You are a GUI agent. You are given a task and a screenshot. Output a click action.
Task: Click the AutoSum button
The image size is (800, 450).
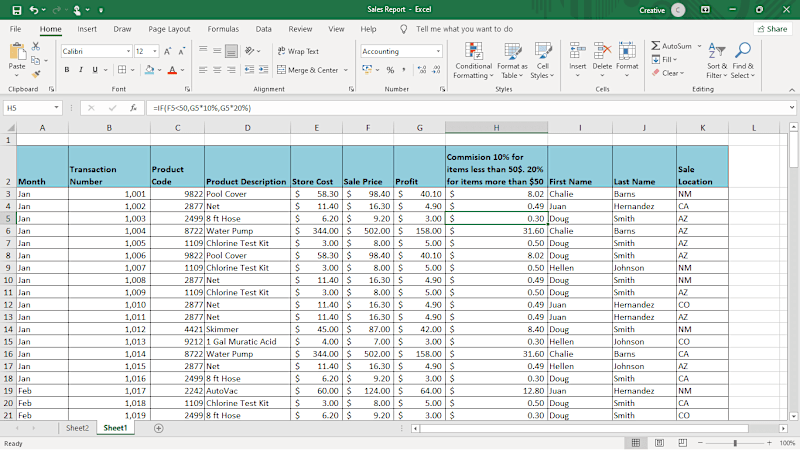tap(672, 46)
